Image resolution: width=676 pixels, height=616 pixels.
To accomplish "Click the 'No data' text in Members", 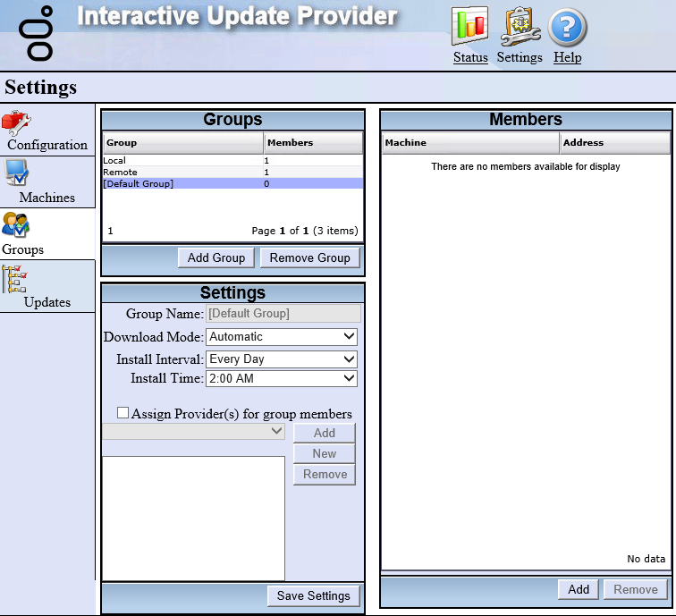I will [x=646, y=559].
